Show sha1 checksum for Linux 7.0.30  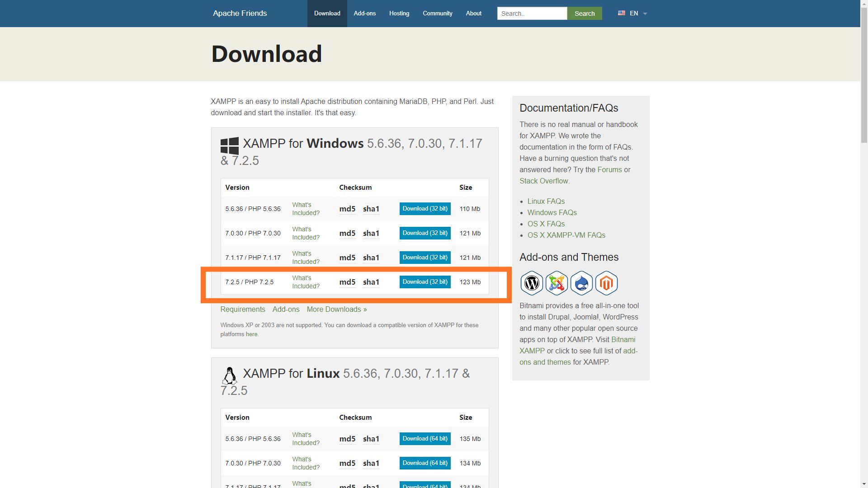point(371,463)
